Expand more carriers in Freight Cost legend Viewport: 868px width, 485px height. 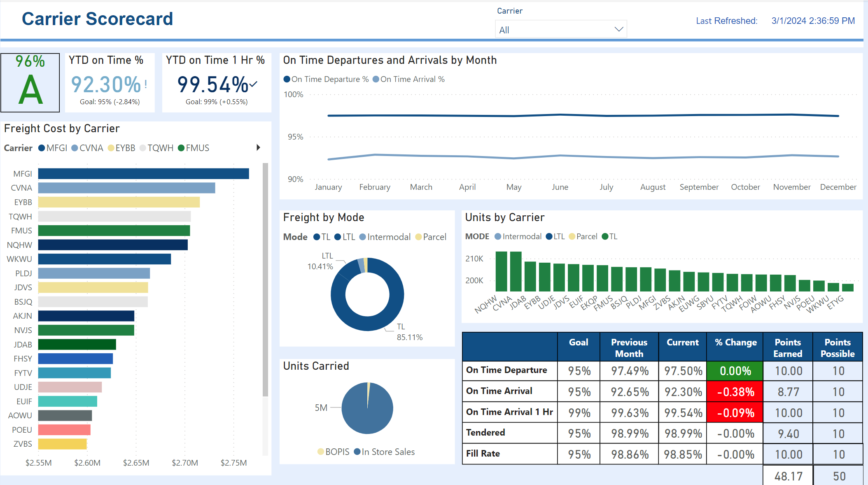(x=258, y=147)
